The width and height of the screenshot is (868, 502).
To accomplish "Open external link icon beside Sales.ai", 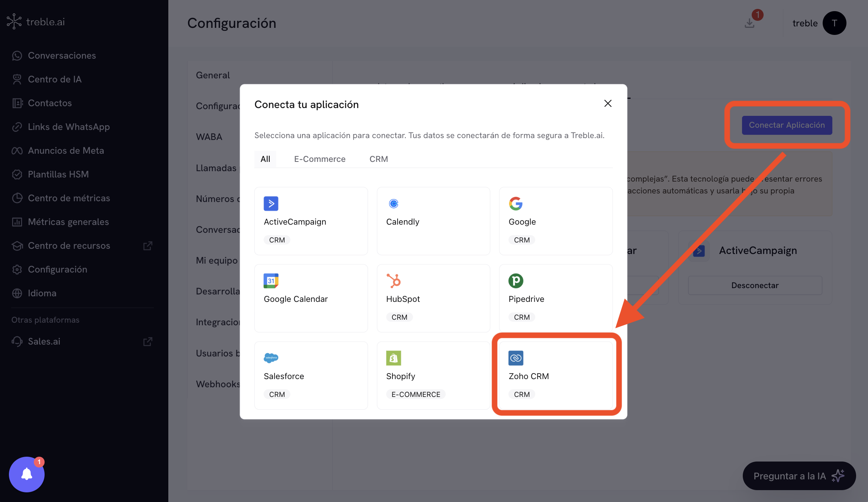I will pyautogui.click(x=148, y=341).
